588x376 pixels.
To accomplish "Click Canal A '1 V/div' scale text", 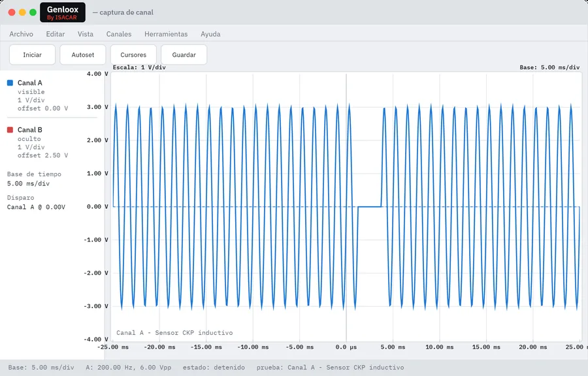I will 31,100.
